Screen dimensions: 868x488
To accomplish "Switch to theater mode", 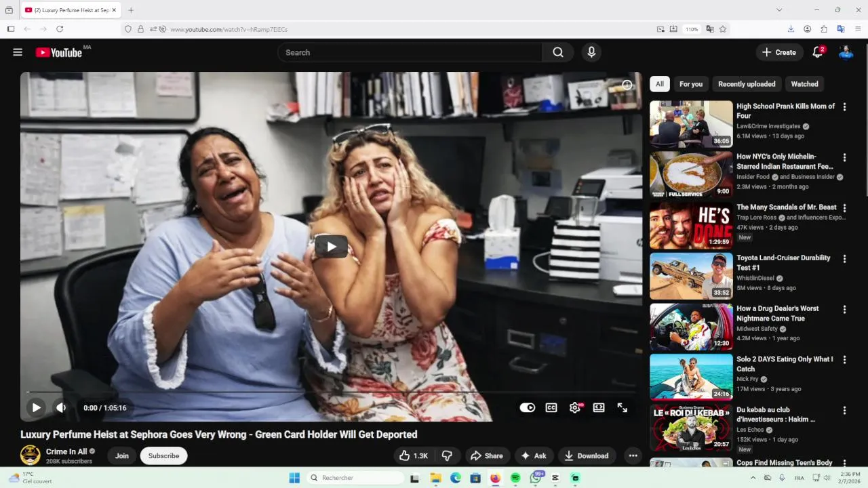I will click(599, 407).
